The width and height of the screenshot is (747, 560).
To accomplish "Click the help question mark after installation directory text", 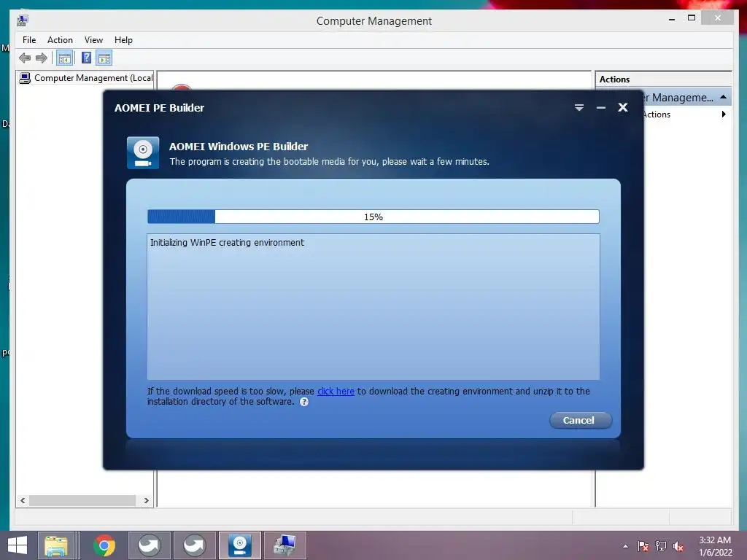I will point(304,402).
